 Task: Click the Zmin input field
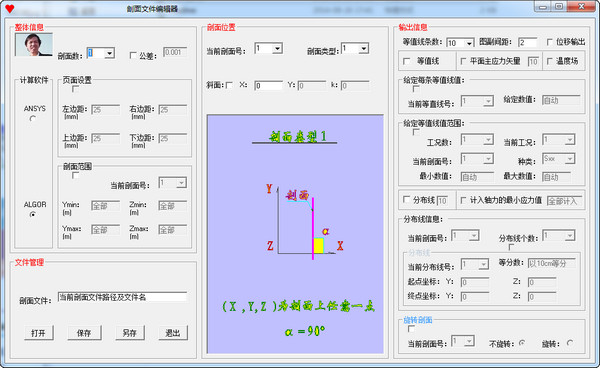point(173,206)
